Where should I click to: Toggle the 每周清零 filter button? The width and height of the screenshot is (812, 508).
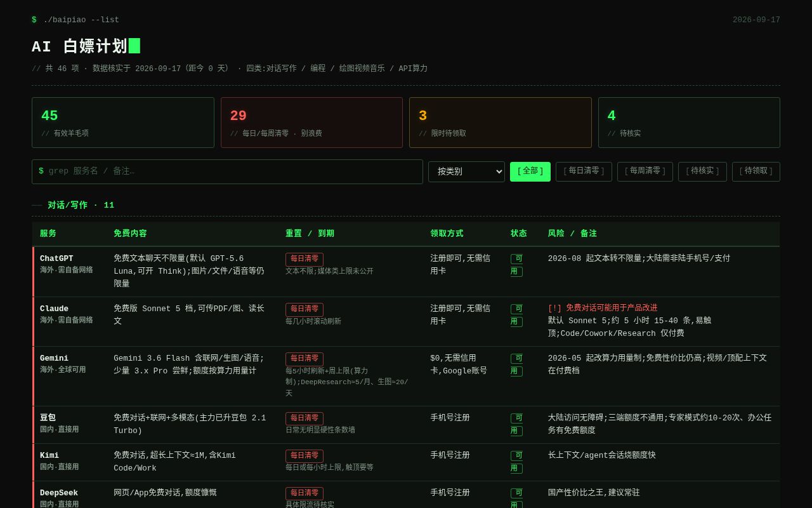[x=645, y=171]
